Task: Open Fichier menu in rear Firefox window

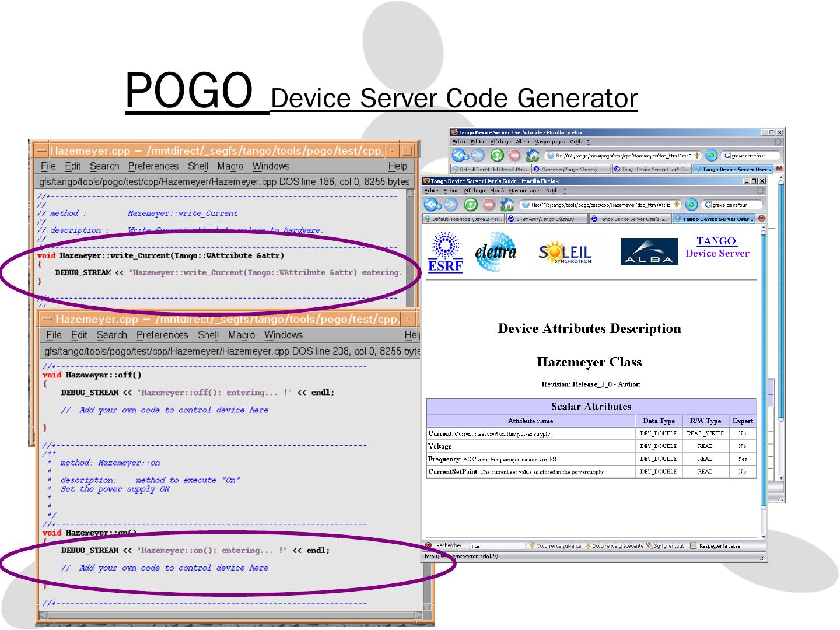Action: pos(459,142)
